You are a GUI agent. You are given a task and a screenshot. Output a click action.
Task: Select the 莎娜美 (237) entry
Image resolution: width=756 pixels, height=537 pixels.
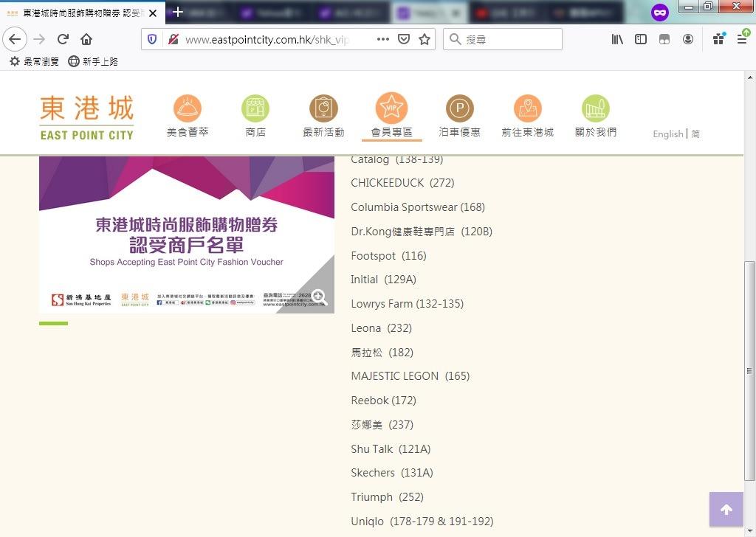pos(382,425)
